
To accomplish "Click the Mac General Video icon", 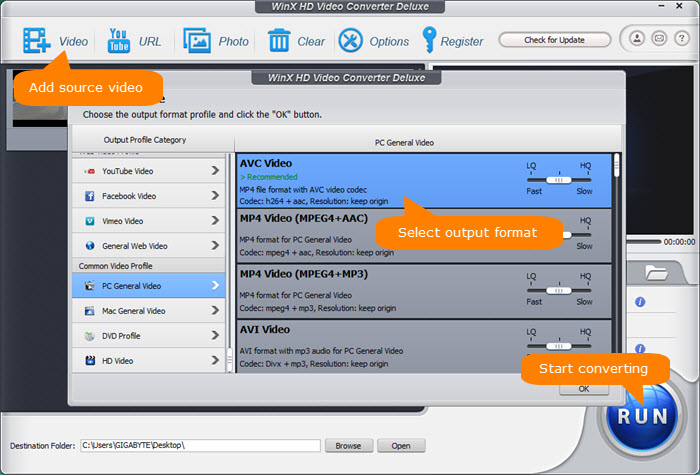I will coord(90,311).
